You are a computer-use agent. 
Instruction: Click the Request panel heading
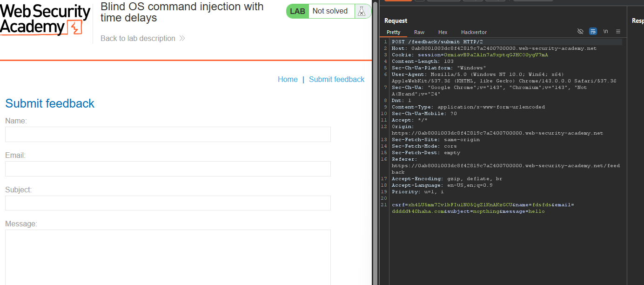(x=396, y=20)
